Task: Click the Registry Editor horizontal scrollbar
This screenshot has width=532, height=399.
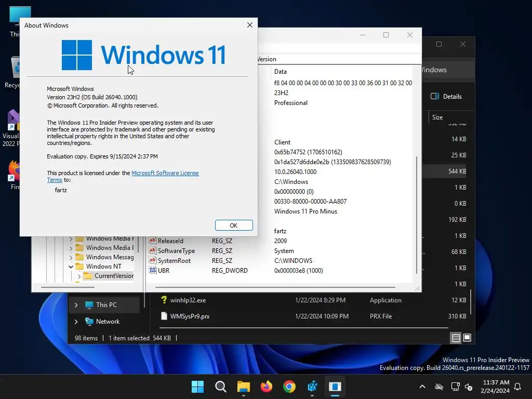Action: 275,287
